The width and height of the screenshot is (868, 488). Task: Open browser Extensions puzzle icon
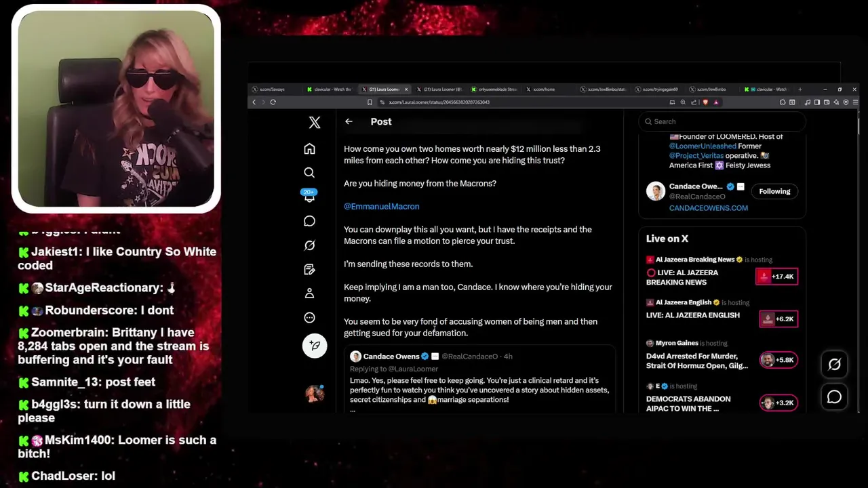(783, 102)
